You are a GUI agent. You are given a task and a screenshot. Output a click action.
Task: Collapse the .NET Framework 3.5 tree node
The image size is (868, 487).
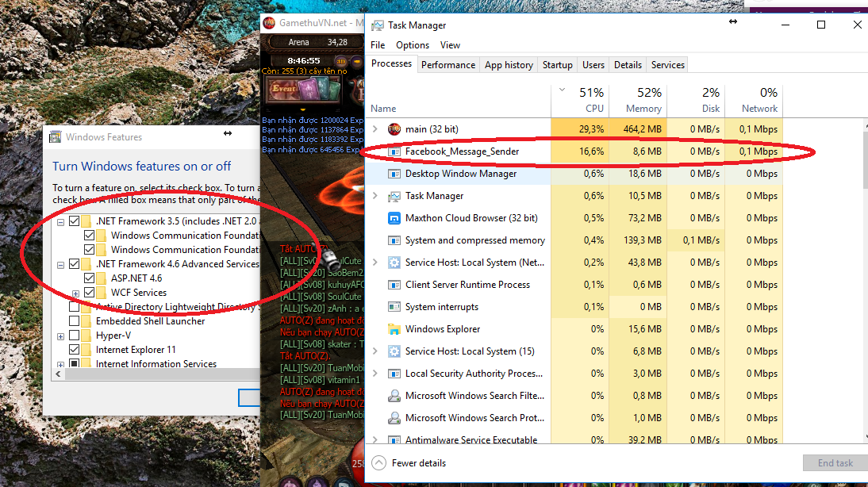point(61,222)
